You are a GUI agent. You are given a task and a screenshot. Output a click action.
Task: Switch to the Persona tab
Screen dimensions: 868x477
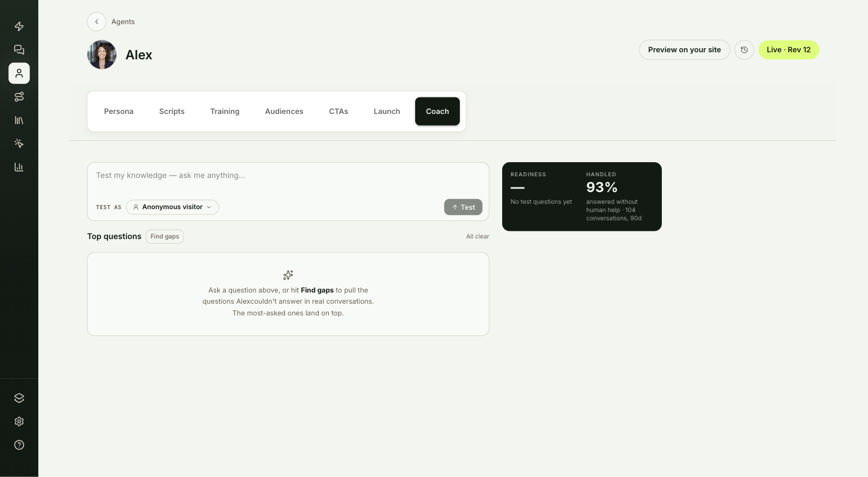tap(119, 112)
